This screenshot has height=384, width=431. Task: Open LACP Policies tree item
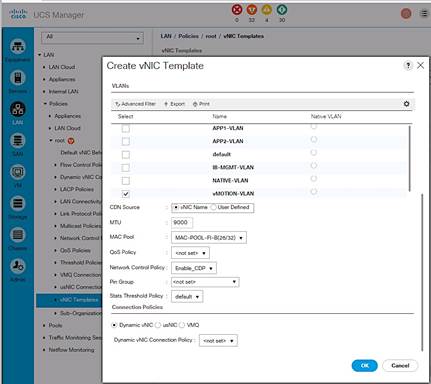(77, 189)
